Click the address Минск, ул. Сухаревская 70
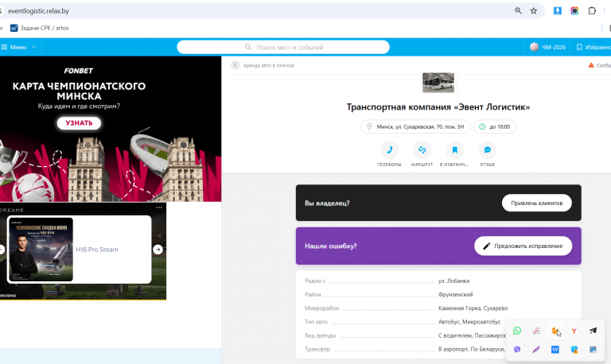 point(415,126)
